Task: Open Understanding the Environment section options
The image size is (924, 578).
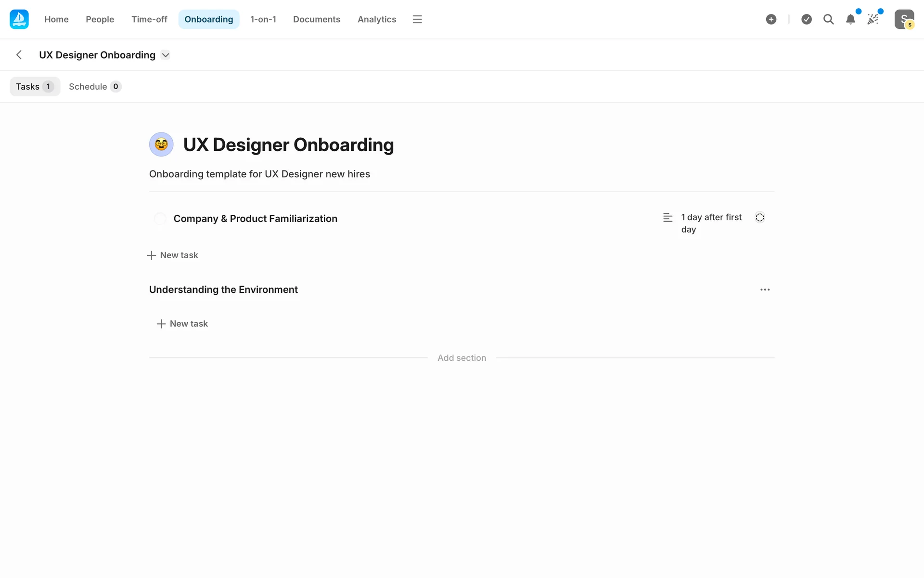Action: pyautogui.click(x=765, y=289)
